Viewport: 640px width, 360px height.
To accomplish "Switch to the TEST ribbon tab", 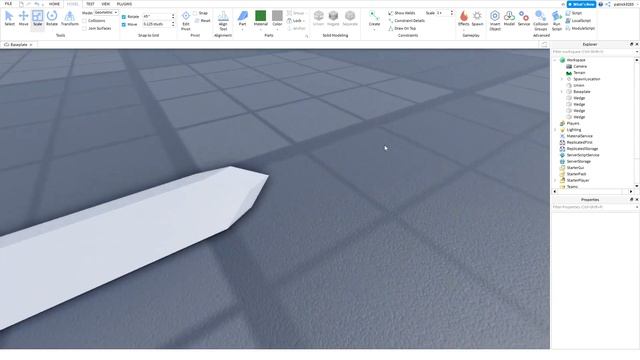I will 90,4.
